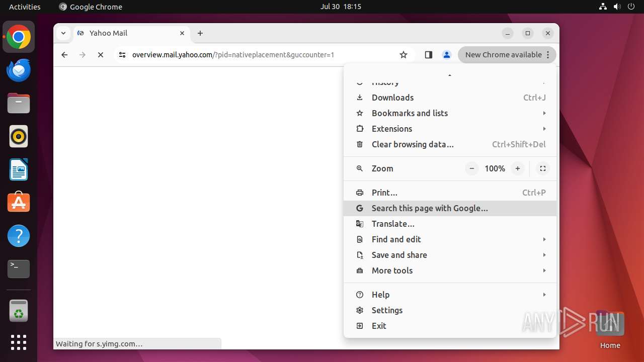Toggle fullscreen mode icon beside zoom
This screenshot has height=362, width=644.
click(542, 168)
